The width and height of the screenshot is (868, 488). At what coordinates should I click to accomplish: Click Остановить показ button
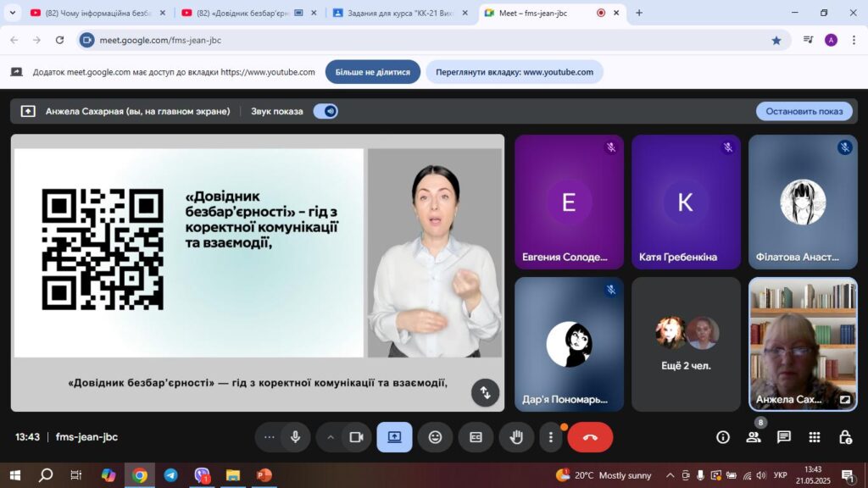coord(804,111)
